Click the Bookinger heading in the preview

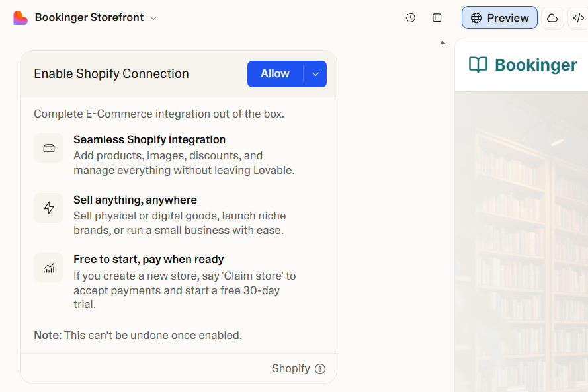[x=536, y=65]
